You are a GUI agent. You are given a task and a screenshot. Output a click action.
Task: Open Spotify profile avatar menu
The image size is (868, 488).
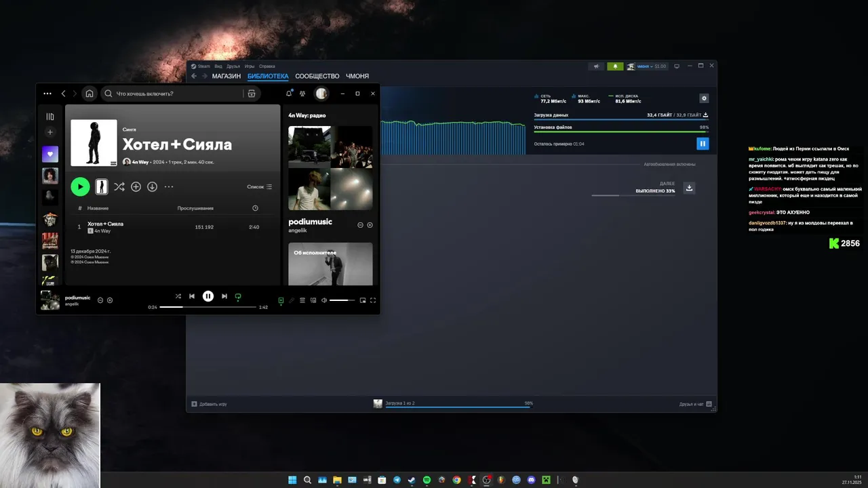(321, 94)
